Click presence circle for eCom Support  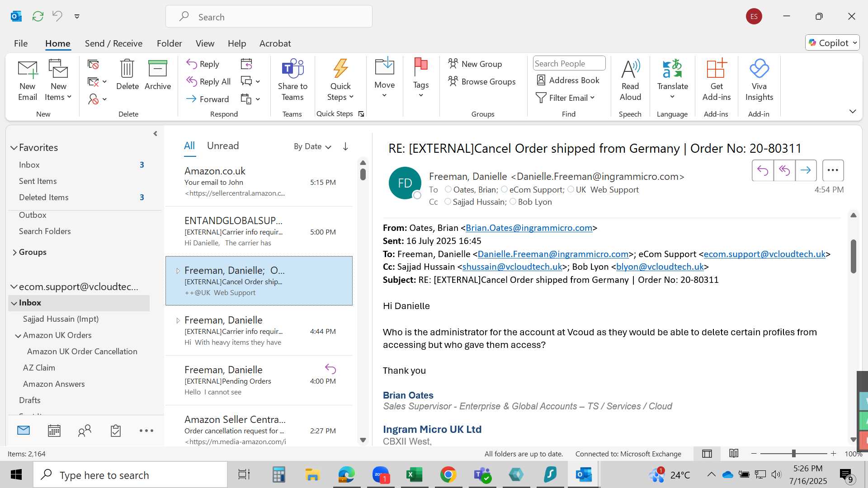tap(504, 189)
